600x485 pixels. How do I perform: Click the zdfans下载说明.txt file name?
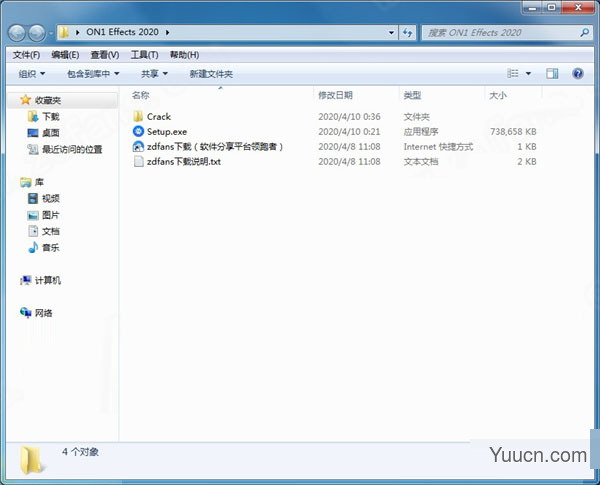pos(184,162)
